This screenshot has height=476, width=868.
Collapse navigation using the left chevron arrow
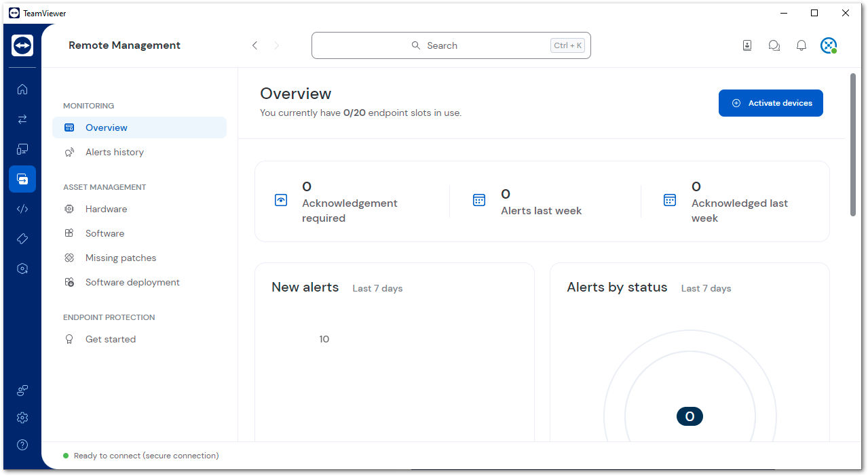(x=254, y=45)
